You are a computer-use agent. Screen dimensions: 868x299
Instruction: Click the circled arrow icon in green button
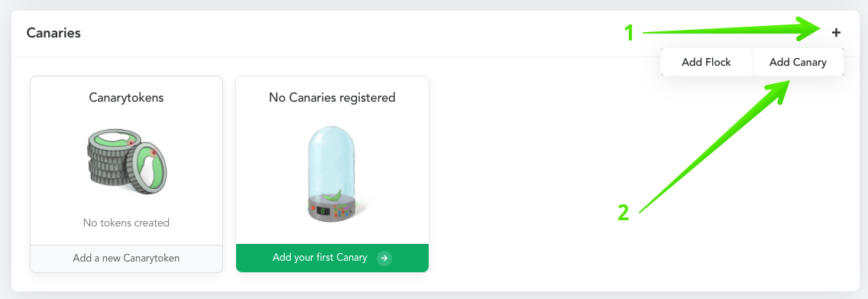(x=384, y=258)
